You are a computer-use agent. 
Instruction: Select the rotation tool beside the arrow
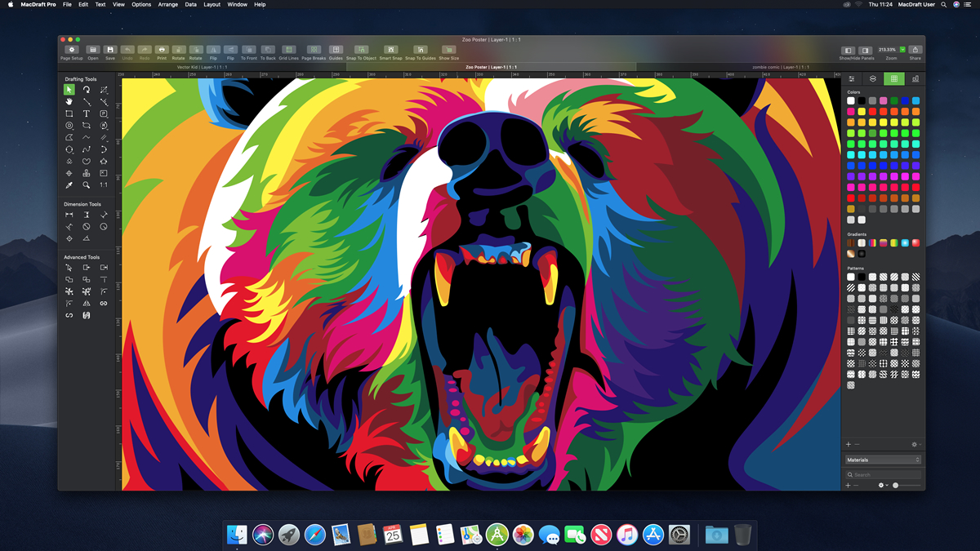87,90
